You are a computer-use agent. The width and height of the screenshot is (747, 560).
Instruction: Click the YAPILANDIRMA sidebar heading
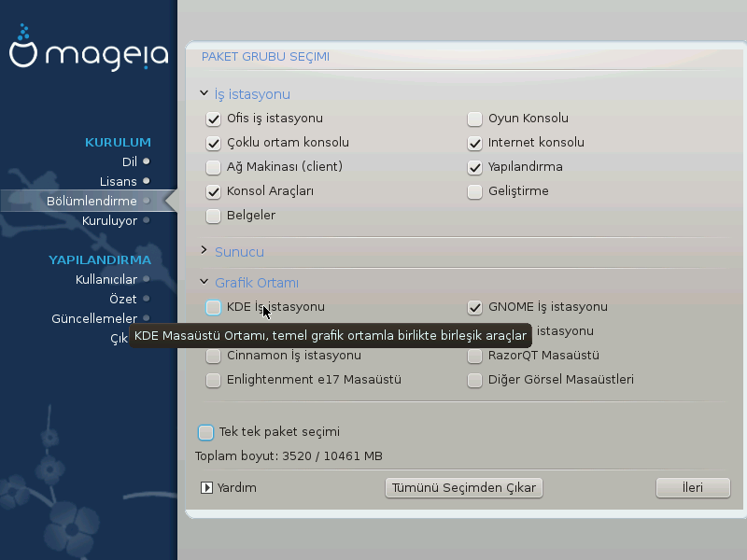tap(100, 260)
